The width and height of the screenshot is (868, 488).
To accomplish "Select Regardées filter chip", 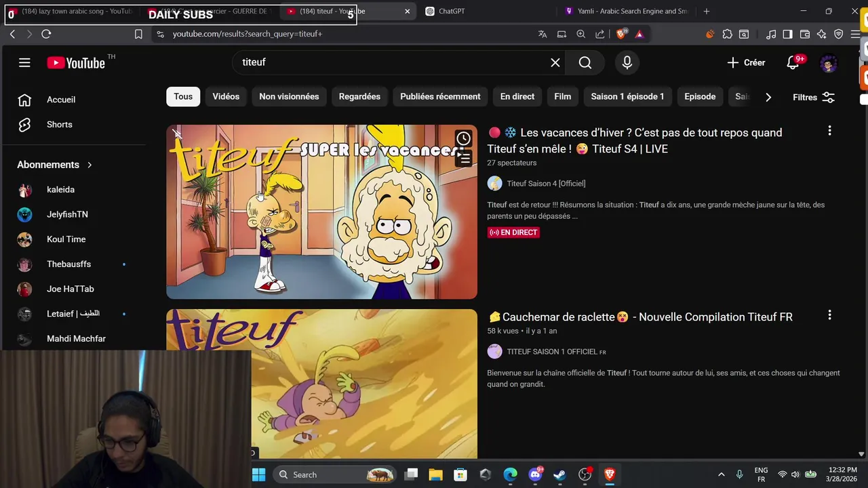I will point(359,96).
